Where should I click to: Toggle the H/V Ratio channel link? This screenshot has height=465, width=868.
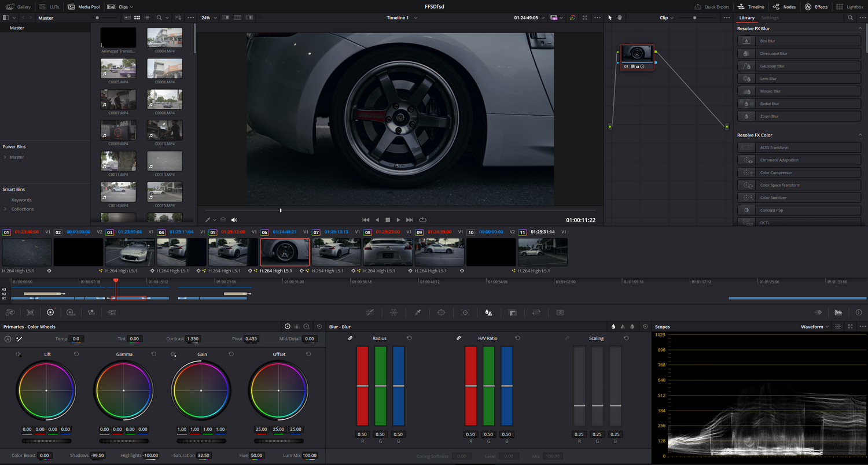pyautogui.click(x=458, y=338)
